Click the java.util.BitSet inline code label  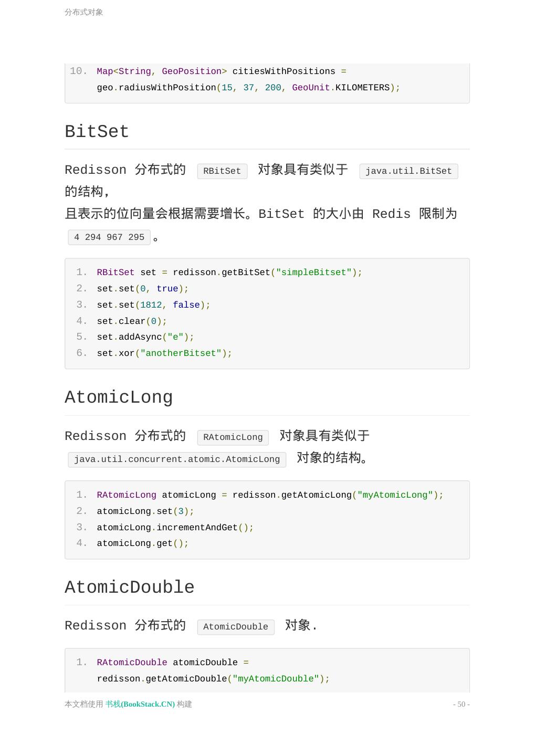pos(408,171)
